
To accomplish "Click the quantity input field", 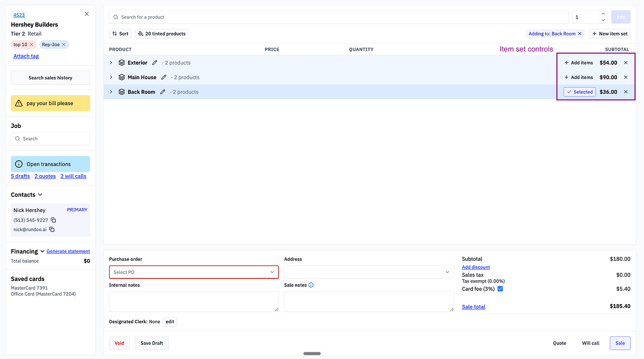I will point(586,17).
